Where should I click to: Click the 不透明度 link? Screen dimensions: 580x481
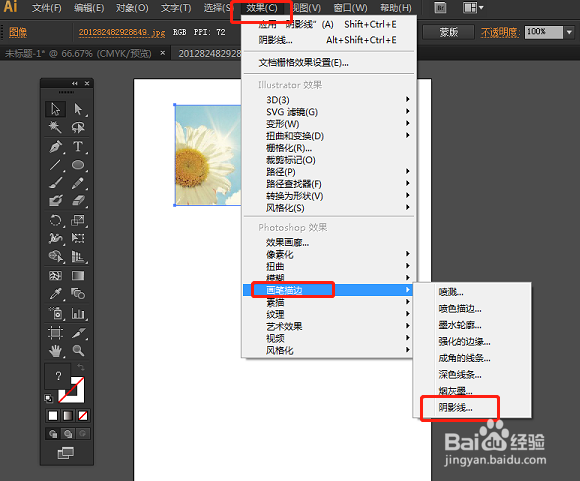coord(500,33)
